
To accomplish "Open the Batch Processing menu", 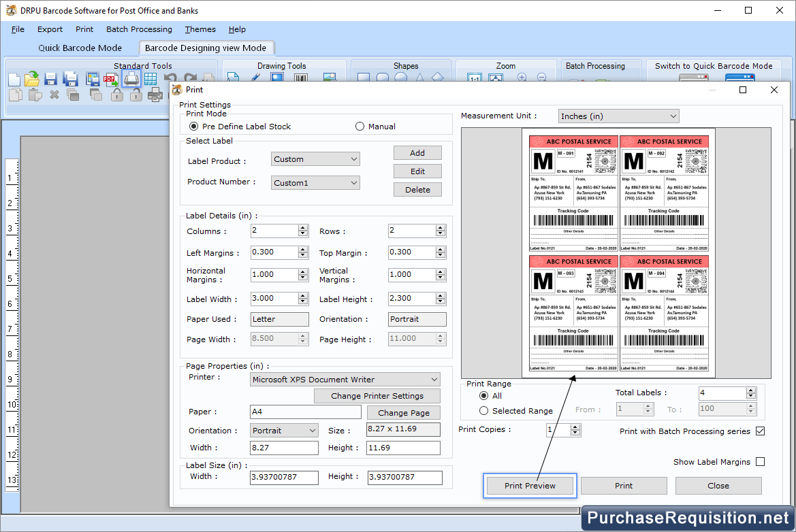I will pos(139,29).
